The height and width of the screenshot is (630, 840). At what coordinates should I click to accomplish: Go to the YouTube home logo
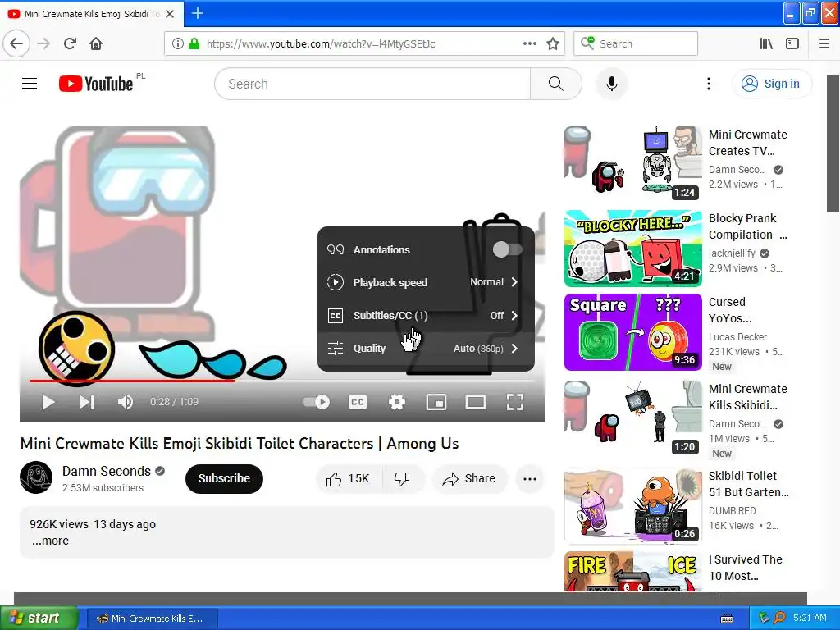pos(96,84)
